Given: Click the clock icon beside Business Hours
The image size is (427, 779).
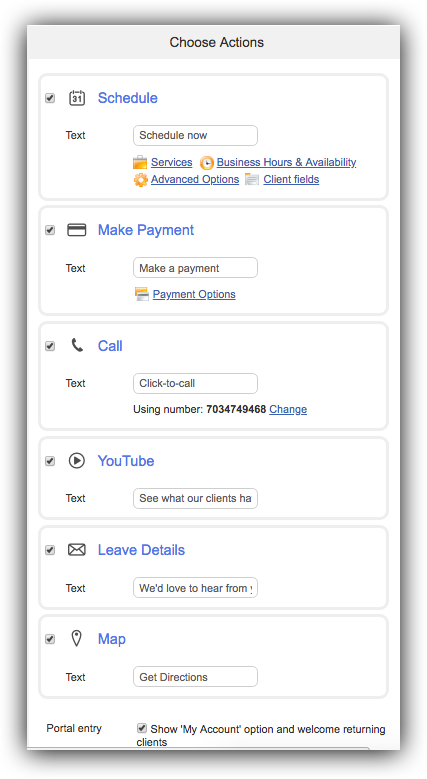Looking at the screenshot, I should [207, 162].
